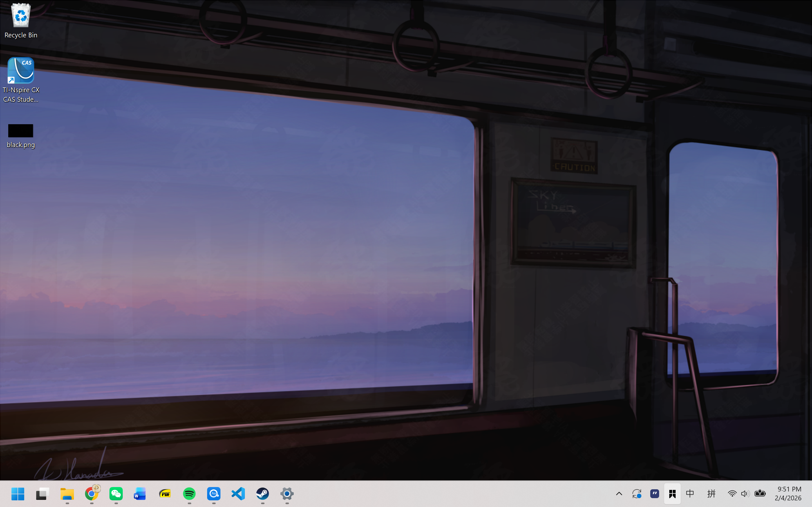This screenshot has height=507, width=812.
Task: Open Spotify from the taskbar
Action: [189, 494]
